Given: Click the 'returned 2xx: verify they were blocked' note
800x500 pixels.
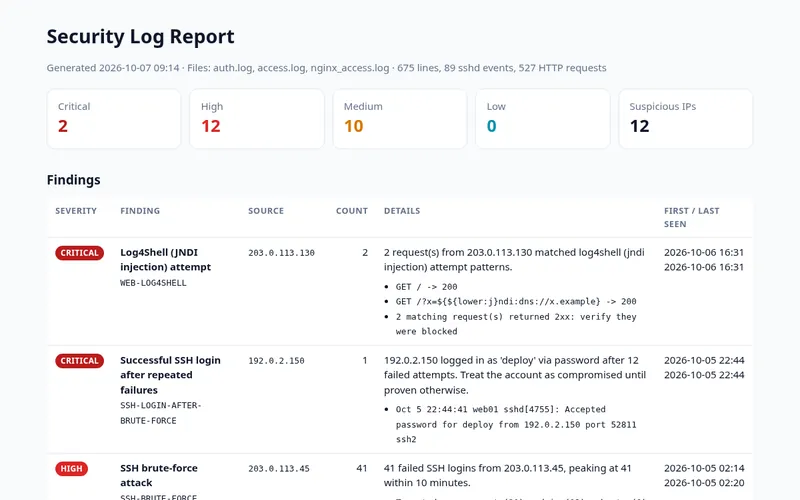Looking at the screenshot, I should (x=516, y=324).
